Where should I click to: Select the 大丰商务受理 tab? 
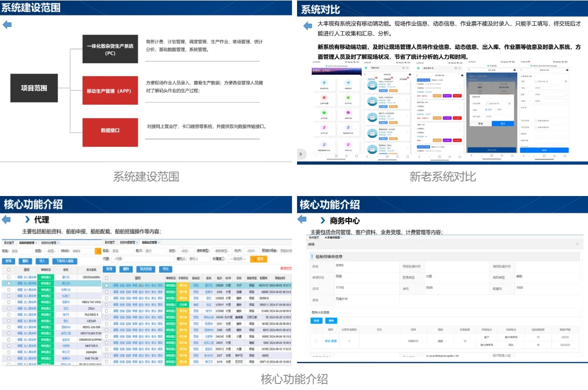click(x=332, y=237)
